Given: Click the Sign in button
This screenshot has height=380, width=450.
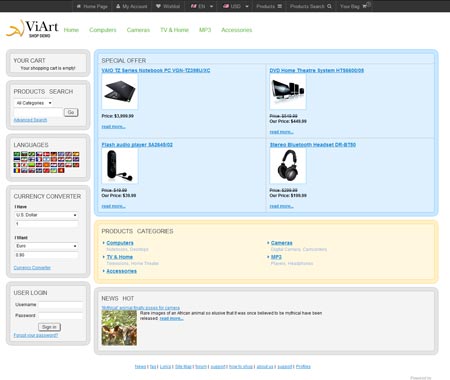Looking at the screenshot, I should coord(49,327).
